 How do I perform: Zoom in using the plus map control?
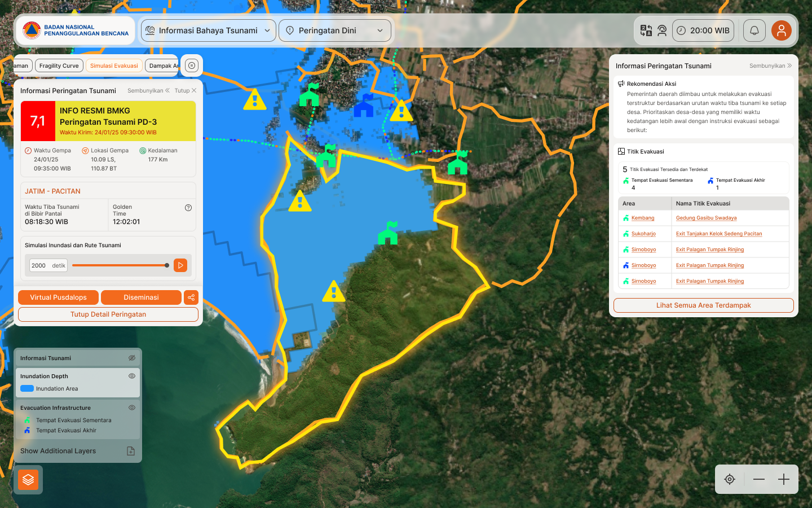point(783,479)
